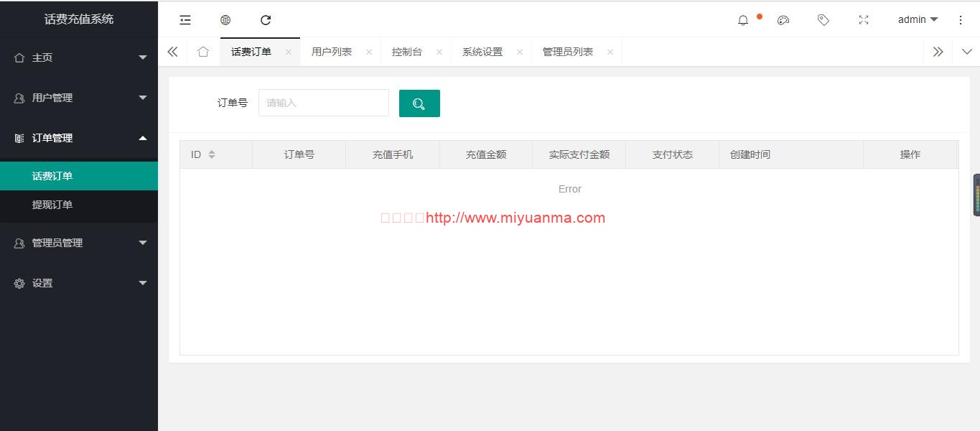Click the 订单号 search field label

(x=233, y=103)
